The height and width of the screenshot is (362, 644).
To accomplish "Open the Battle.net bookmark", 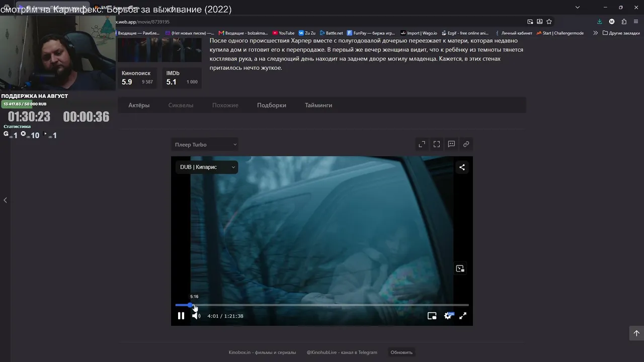I will tap(331, 33).
